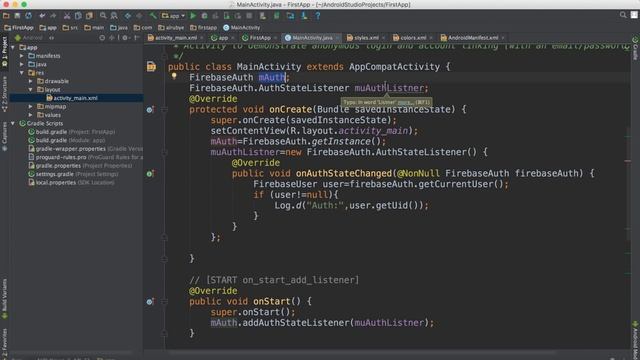Collapse the res folder
Screen dimensions: 640x360
pyautogui.click(x=22, y=73)
